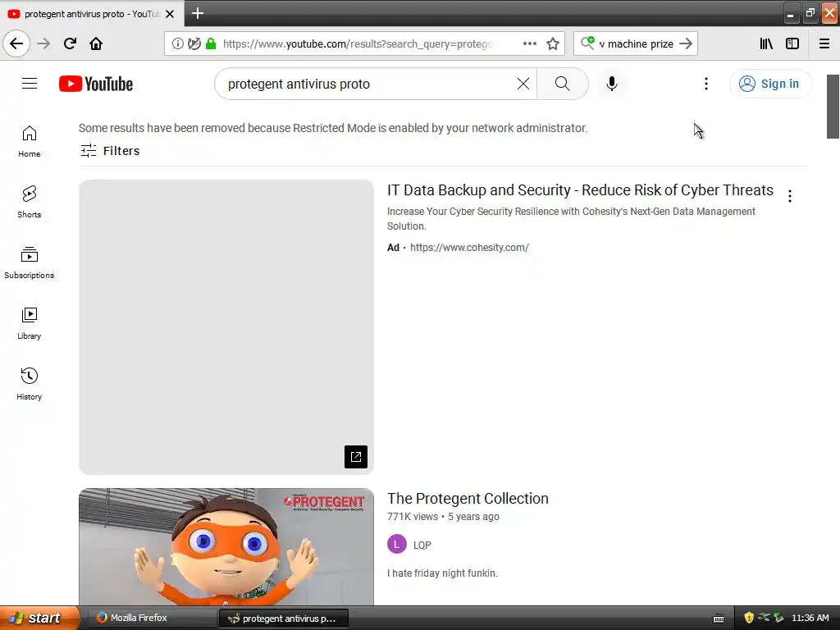Viewport: 840px width, 630px height.
Task: Click the browser forward arrow
Action: click(x=44, y=43)
